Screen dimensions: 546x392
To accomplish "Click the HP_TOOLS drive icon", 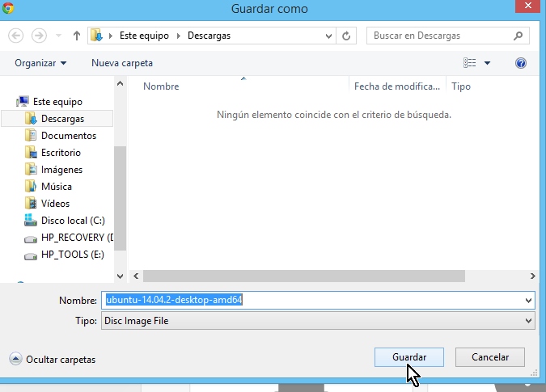I will tap(31, 256).
